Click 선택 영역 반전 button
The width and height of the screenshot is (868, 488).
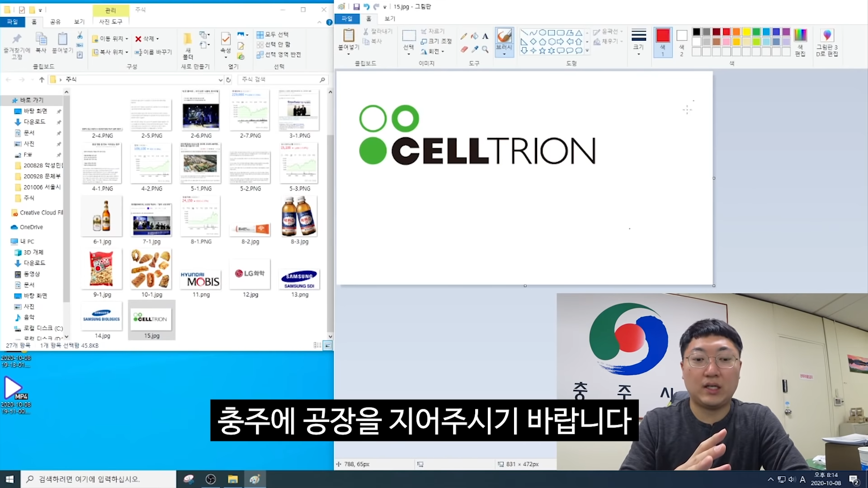[278, 55]
